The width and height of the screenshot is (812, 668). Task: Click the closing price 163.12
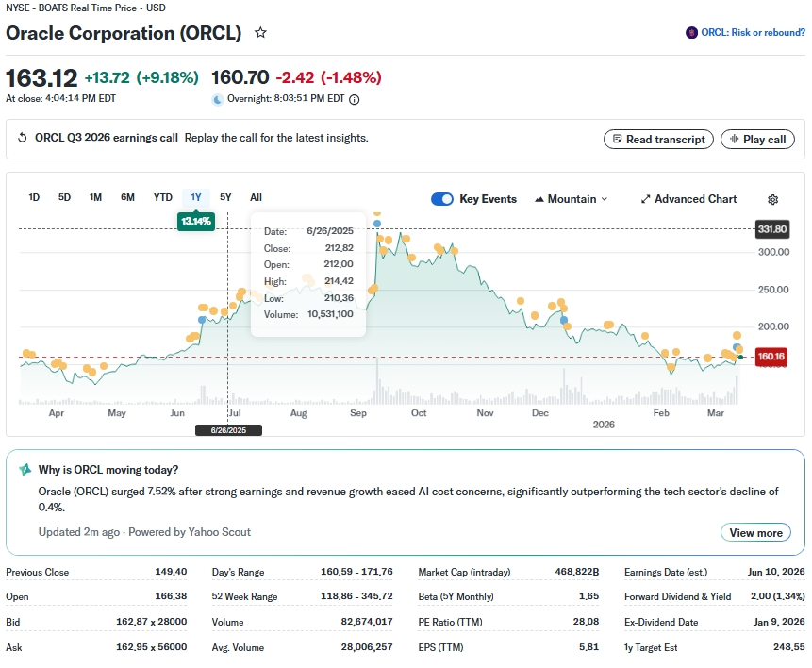(x=41, y=78)
